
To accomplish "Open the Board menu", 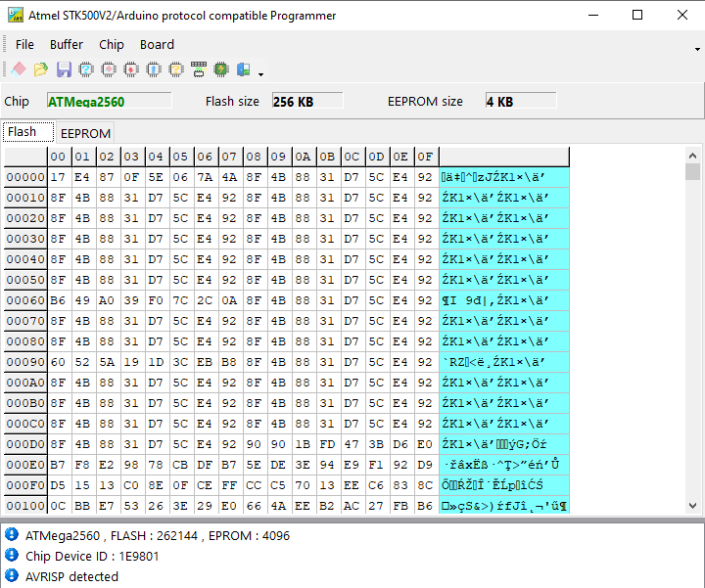I will coord(157,44).
